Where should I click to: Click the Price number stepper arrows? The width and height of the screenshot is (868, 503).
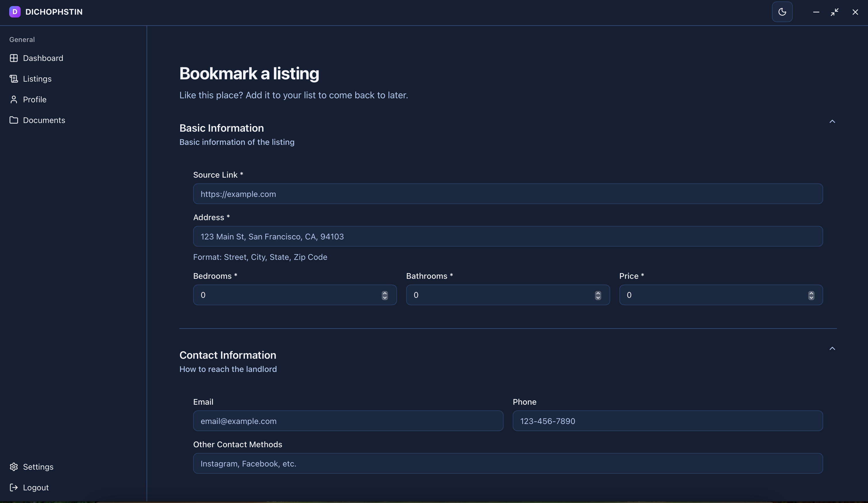coord(811,295)
